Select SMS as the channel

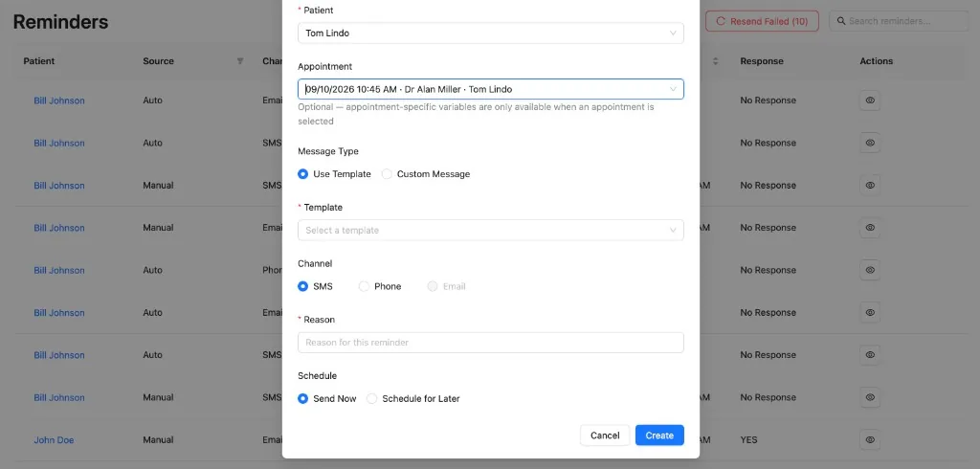(303, 286)
